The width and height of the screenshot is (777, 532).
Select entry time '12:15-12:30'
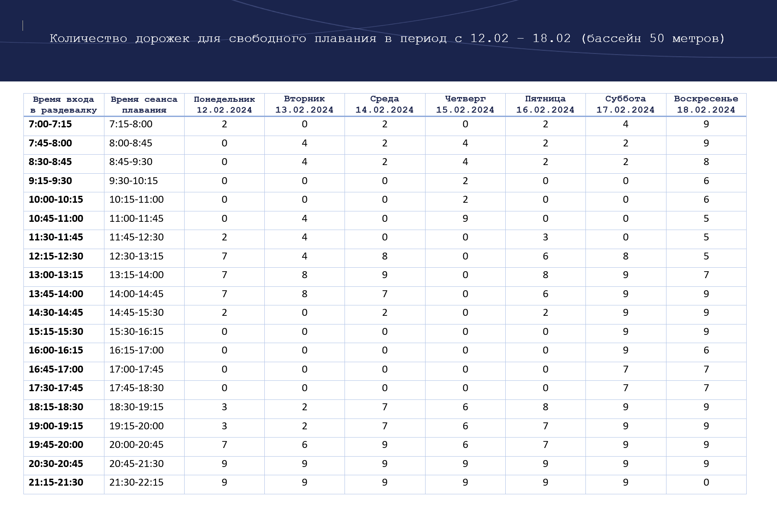point(56,256)
